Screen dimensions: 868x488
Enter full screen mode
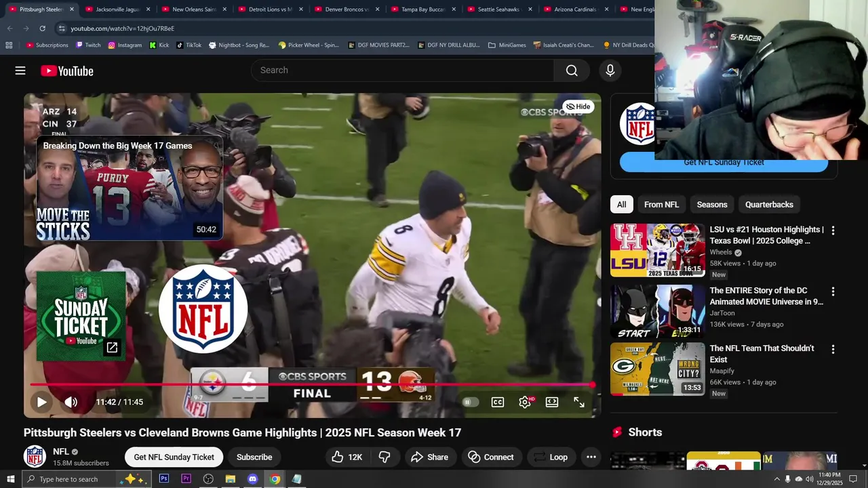point(579,402)
